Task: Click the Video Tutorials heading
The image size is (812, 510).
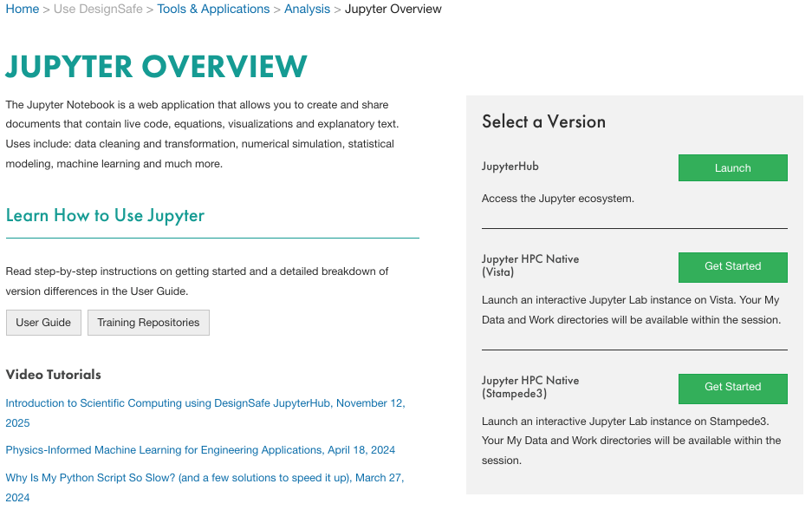Action: [53, 375]
